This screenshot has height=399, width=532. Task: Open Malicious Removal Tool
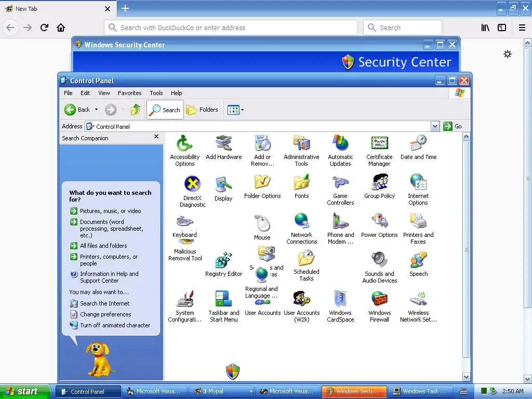[x=185, y=250]
